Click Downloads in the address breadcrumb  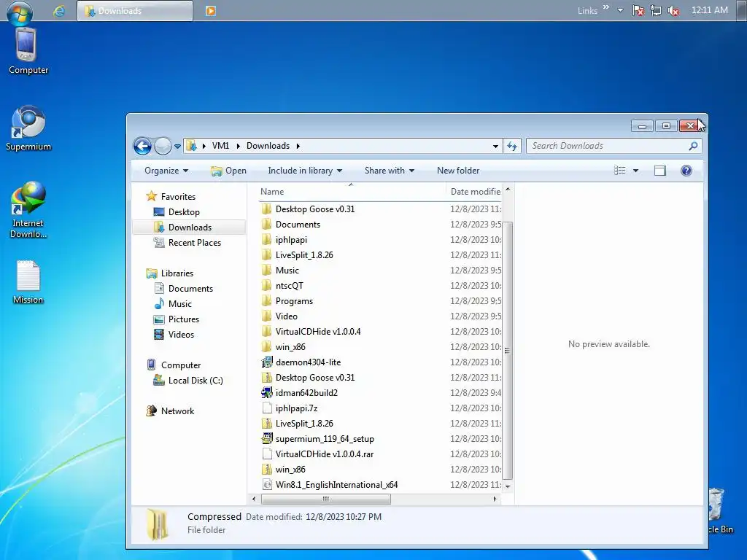click(268, 146)
